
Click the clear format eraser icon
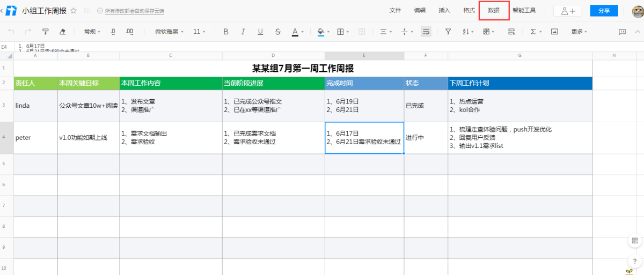62,32
